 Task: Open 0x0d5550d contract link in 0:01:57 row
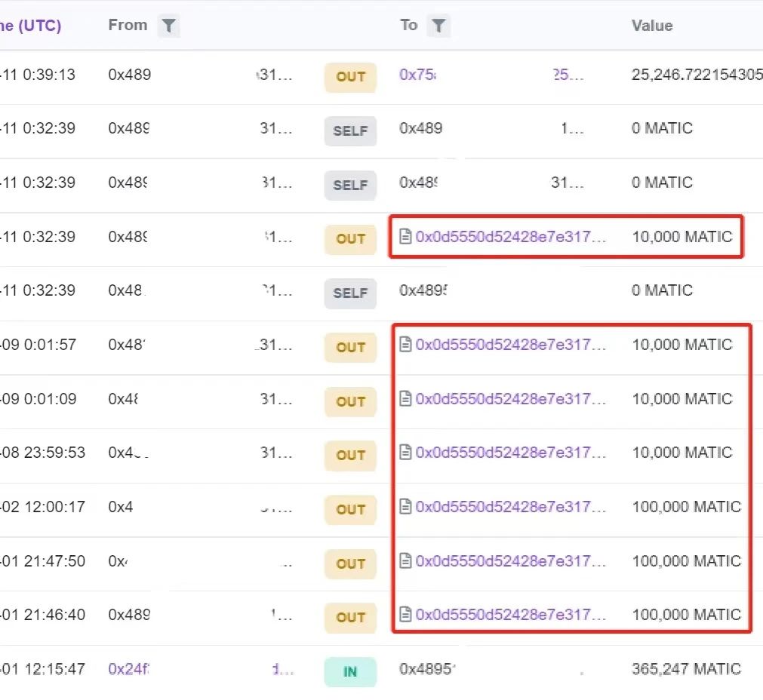click(510, 345)
